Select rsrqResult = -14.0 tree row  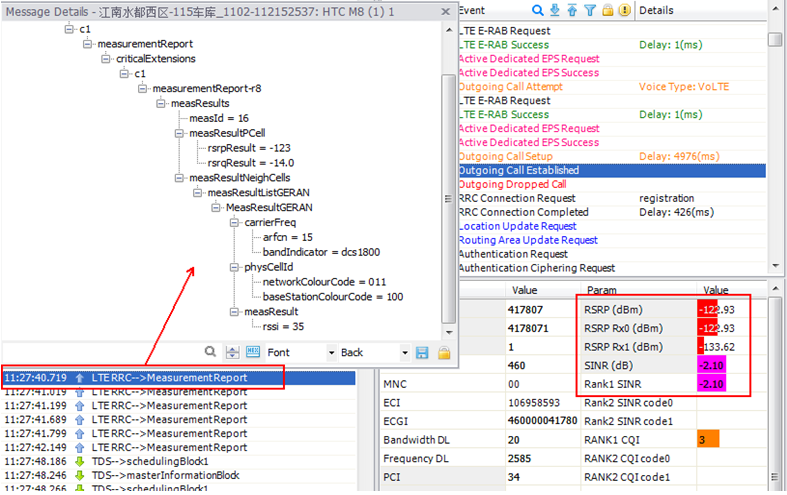251,163
